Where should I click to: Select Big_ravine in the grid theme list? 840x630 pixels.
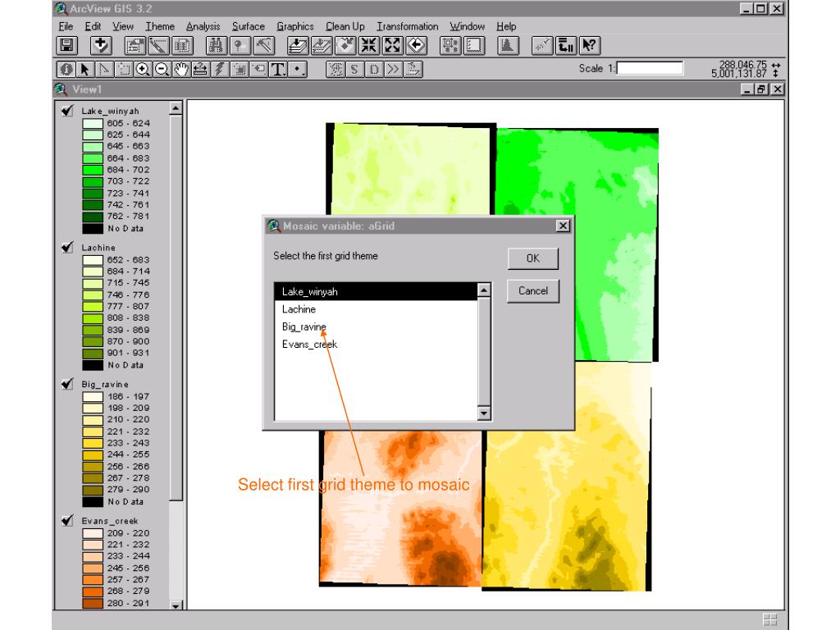click(x=376, y=326)
